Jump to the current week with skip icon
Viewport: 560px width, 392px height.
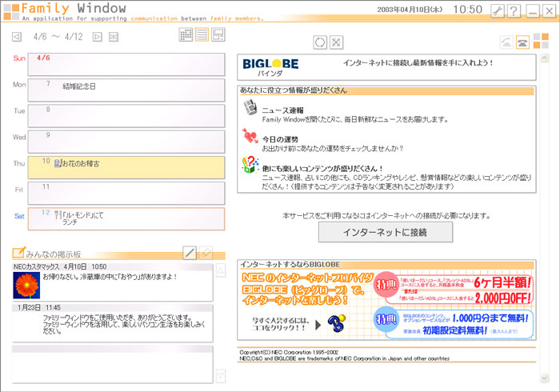(114, 37)
